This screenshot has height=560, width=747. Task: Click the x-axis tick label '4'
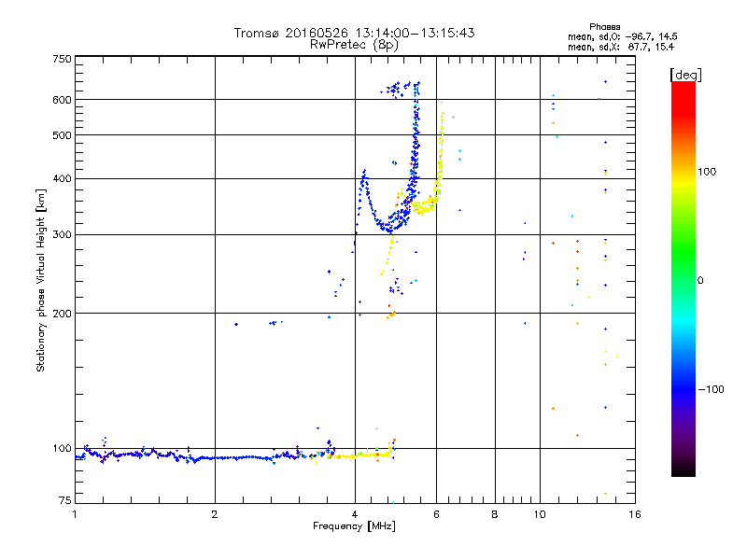tap(355, 514)
